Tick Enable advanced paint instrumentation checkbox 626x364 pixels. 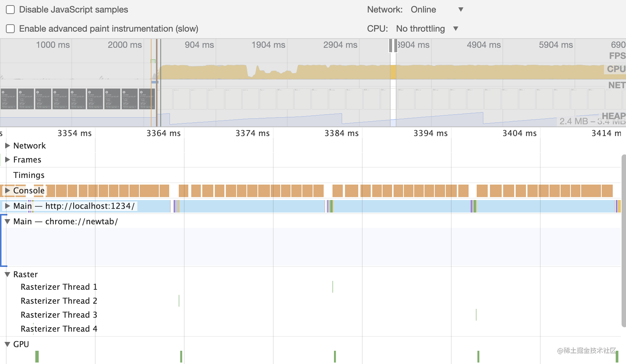pos(10,29)
